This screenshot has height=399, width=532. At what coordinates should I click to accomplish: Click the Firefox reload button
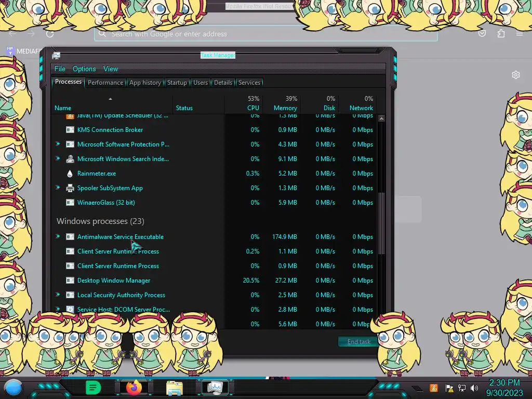tap(50, 34)
